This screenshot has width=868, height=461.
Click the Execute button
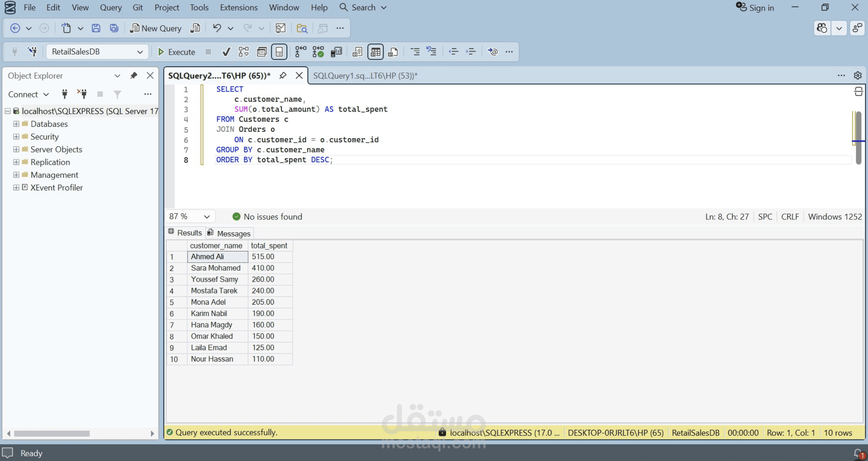coord(176,51)
